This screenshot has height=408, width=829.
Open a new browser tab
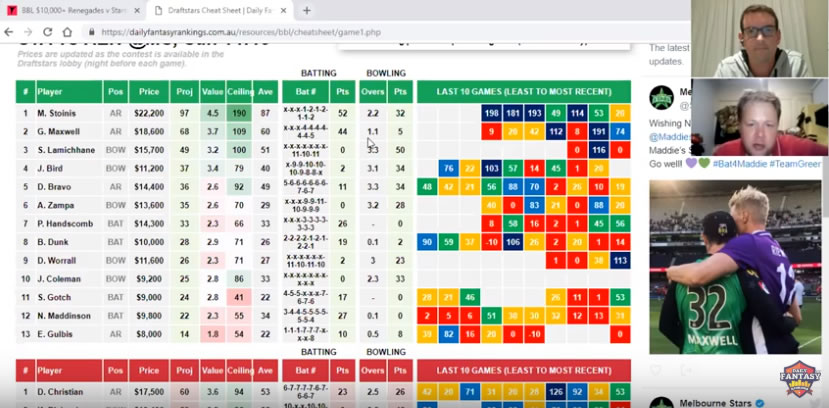click(x=307, y=11)
